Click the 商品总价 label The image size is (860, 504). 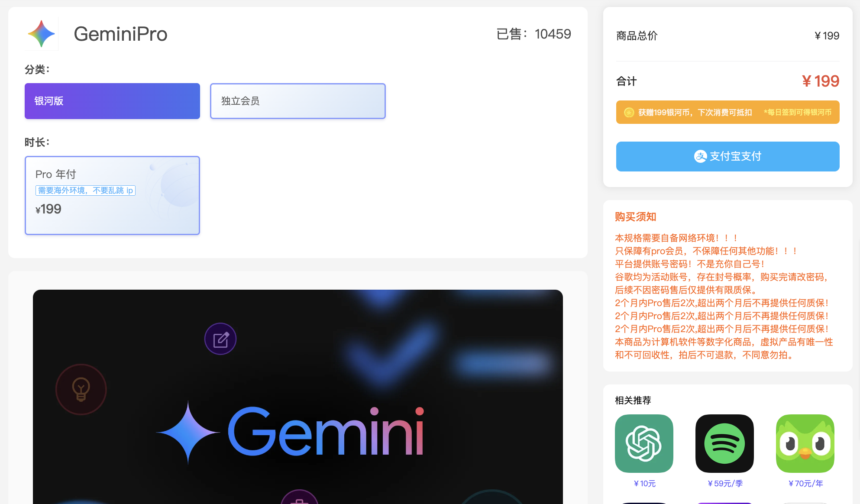click(637, 36)
